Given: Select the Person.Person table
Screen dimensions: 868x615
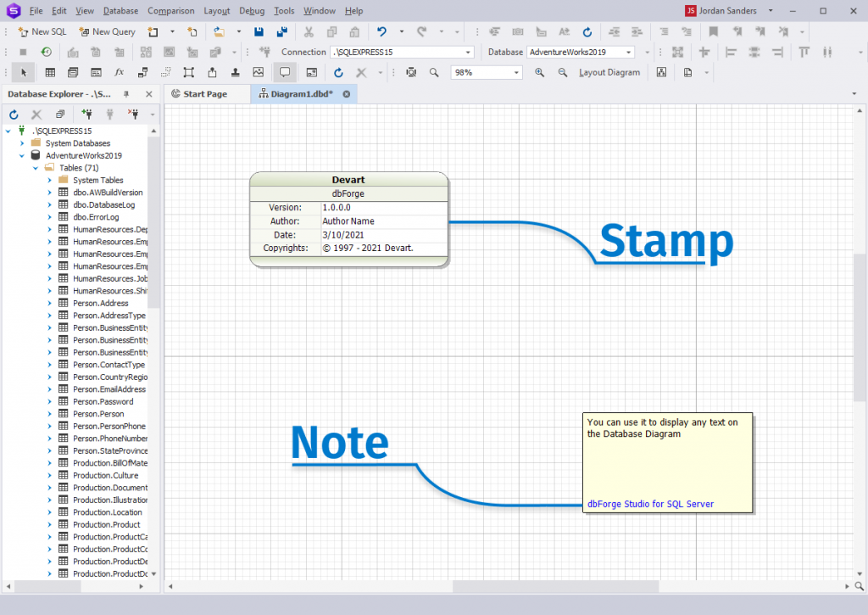Looking at the screenshot, I should [x=98, y=414].
